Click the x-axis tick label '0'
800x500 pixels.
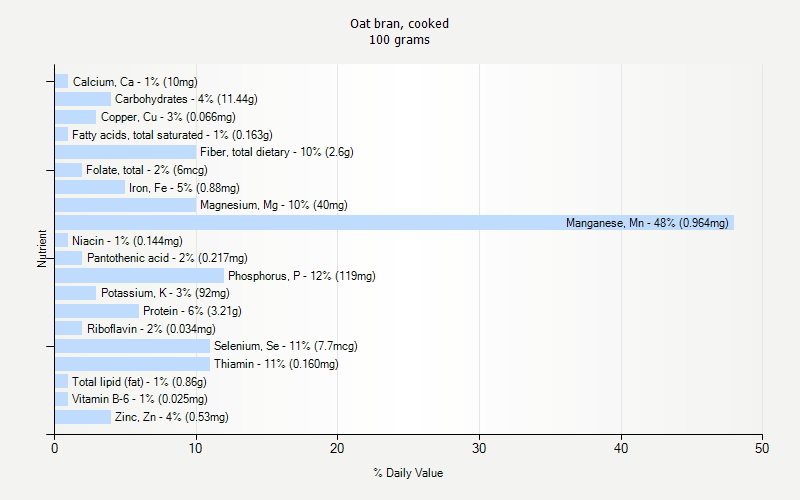55,448
